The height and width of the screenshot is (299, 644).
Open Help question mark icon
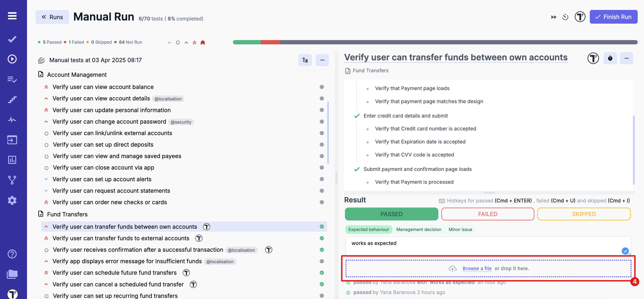coord(12,254)
